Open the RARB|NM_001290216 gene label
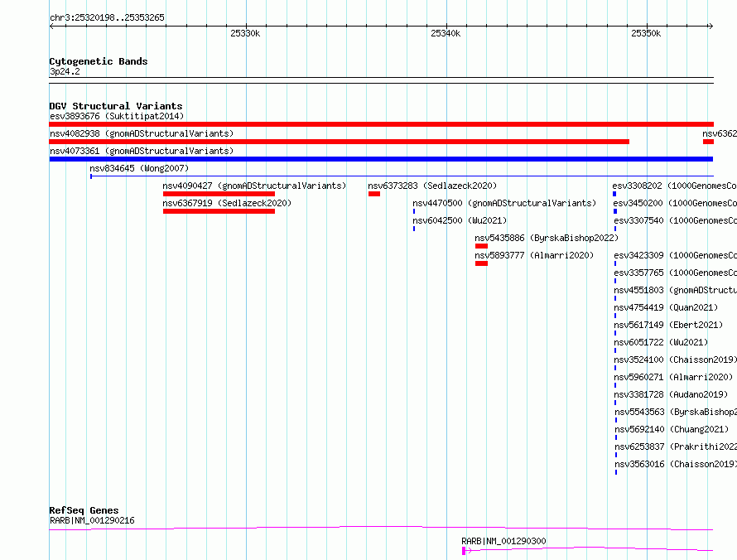The height and width of the screenshot is (560, 737). 92,520
